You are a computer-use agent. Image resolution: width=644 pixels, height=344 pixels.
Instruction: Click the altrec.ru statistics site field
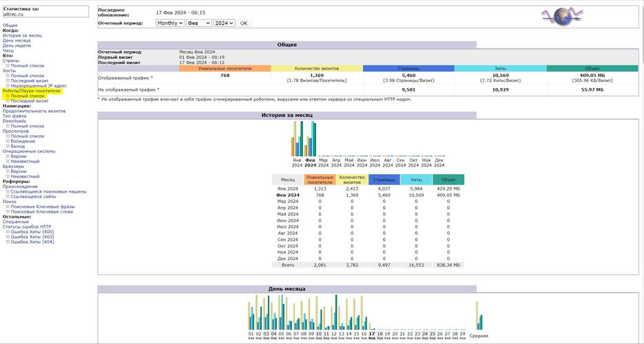pos(45,14)
